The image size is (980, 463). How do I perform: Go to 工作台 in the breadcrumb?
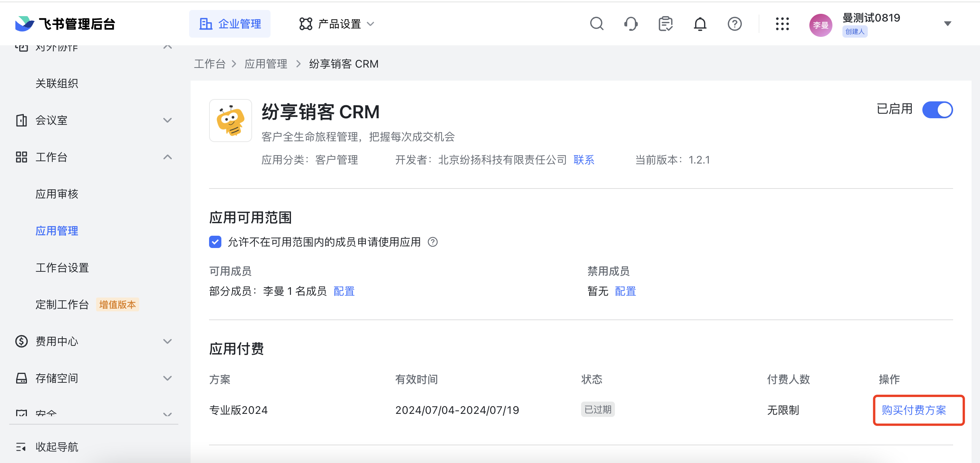pyautogui.click(x=209, y=64)
